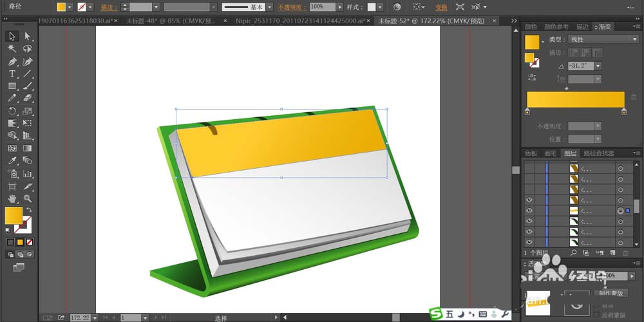Select the Artboard tool
The width and height of the screenshot is (644, 322).
[12, 187]
